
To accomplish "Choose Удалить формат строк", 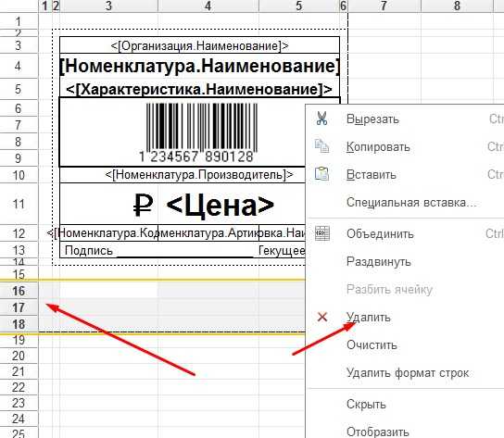I will pos(408,373).
